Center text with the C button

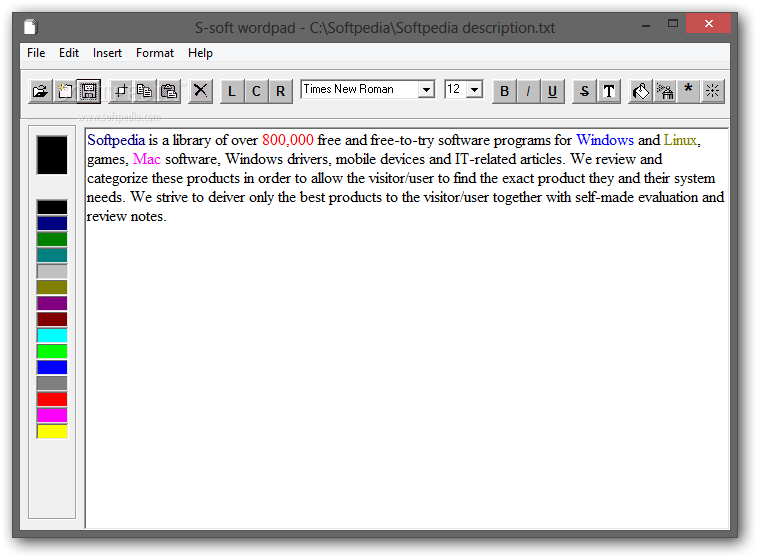coord(256,91)
